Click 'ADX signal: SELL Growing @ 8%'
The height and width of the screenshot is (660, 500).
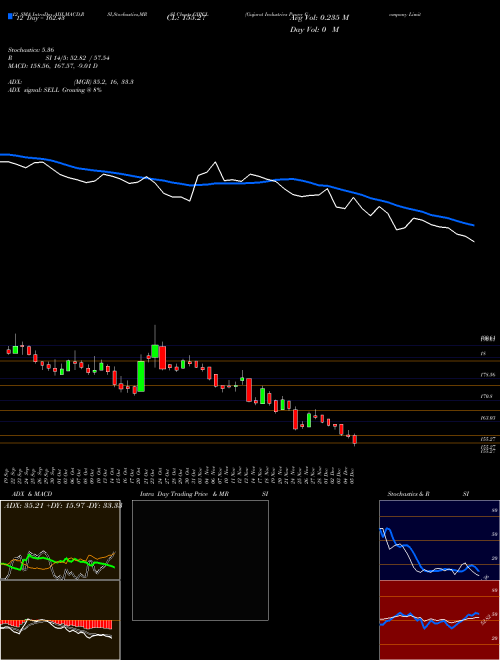pos(55,90)
